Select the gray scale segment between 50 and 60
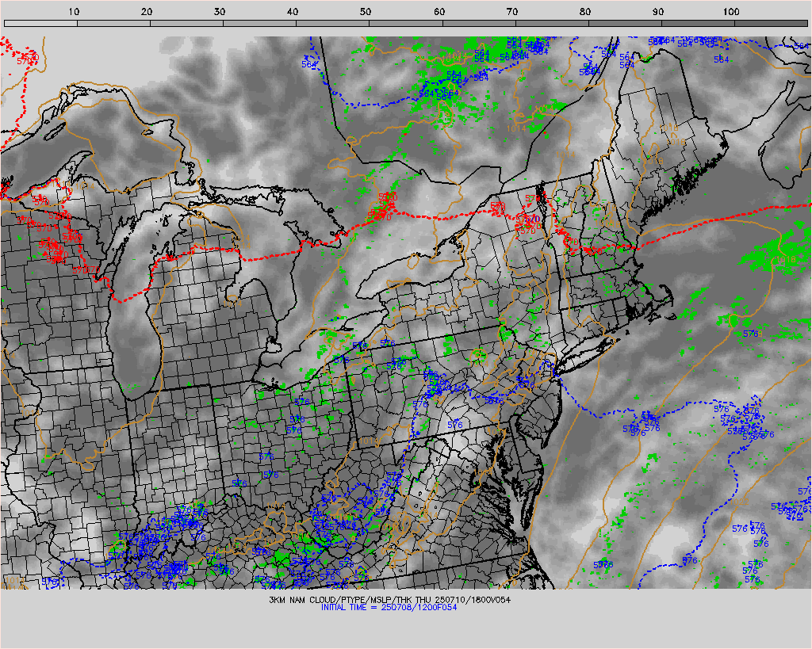Screen dimensions: 812x649 click(x=406, y=23)
